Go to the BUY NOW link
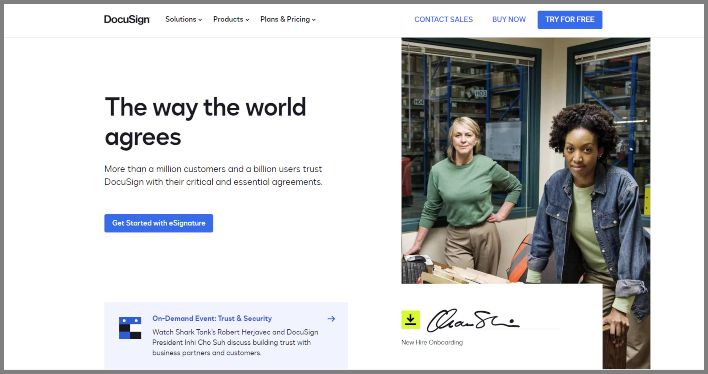Viewport: 708px width, 374px height. coord(509,19)
